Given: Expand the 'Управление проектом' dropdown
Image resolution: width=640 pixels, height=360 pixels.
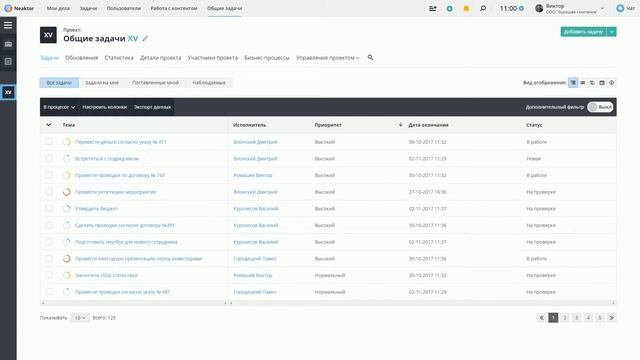Looking at the screenshot, I should pos(328,58).
